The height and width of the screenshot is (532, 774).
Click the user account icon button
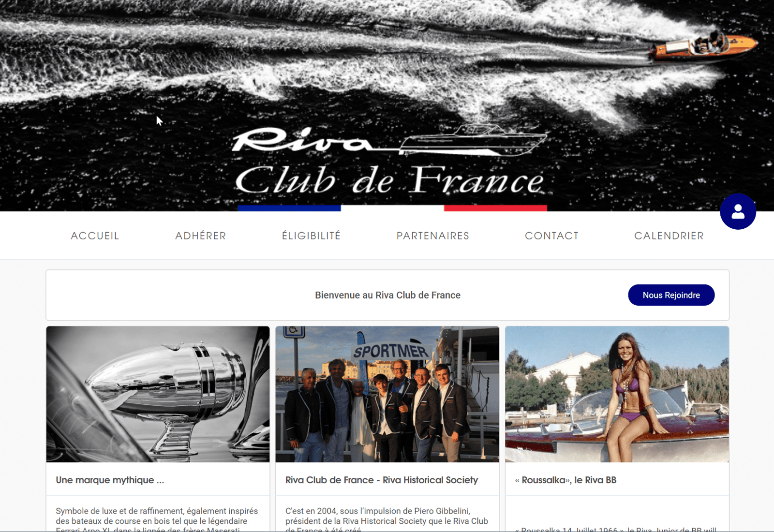738,211
